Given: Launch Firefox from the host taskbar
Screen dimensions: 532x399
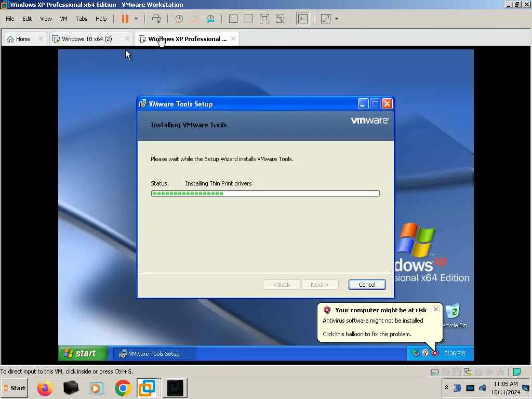Looking at the screenshot, I should pos(45,388).
